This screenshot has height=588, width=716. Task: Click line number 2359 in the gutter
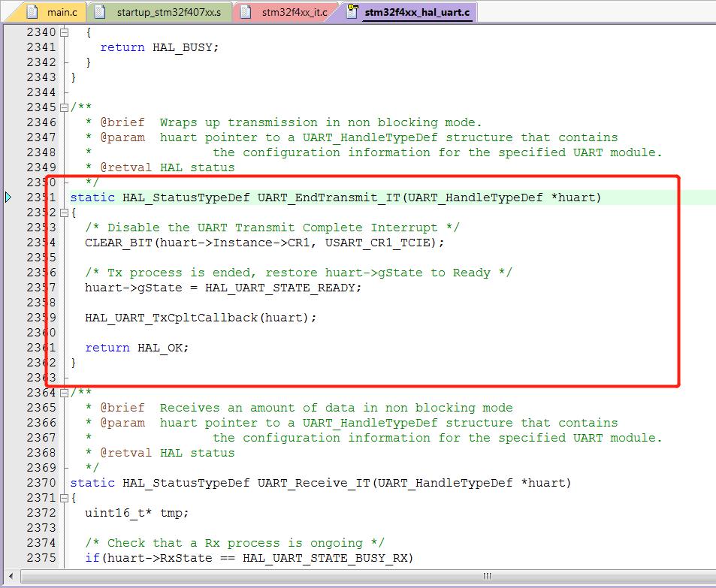pos(41,318)
